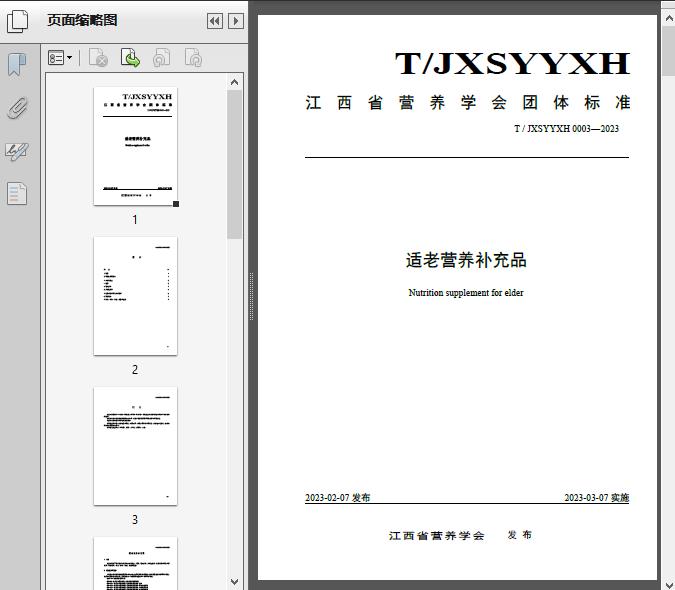Select page 1 thumbnail
Image resolution: width=675 pixels, height=590 pixels.
point(135,146)
